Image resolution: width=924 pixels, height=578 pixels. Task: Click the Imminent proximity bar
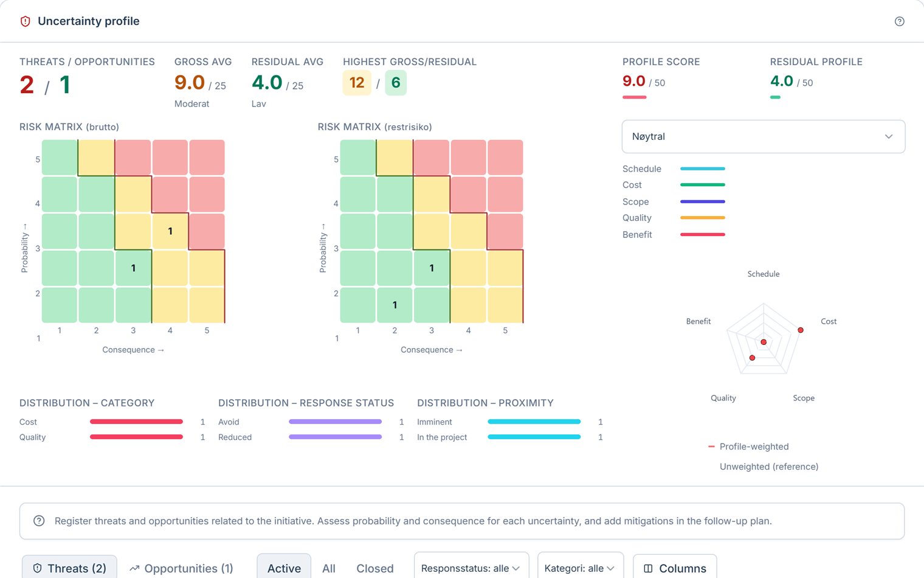coord(534,422)
